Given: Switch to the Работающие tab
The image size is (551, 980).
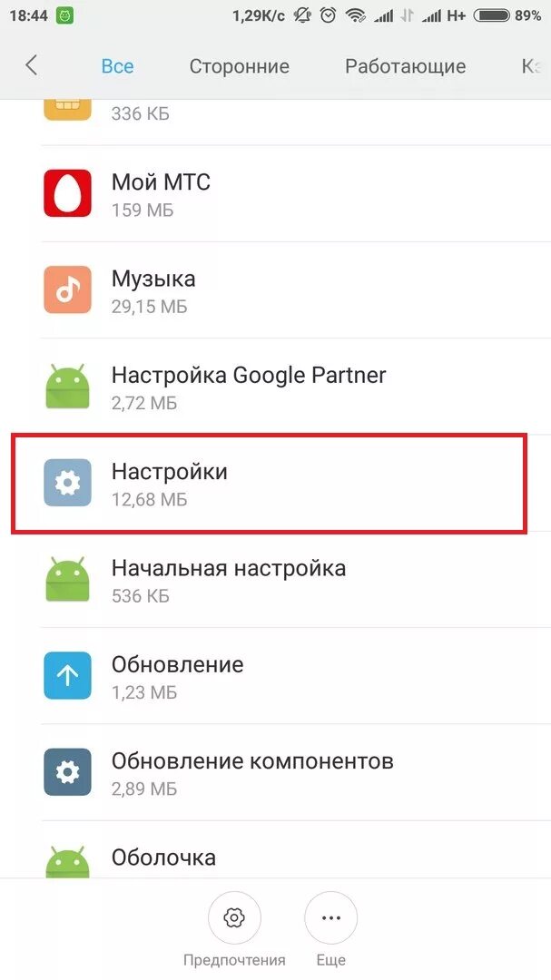Looking at the screenshot, I should [405, 66].
